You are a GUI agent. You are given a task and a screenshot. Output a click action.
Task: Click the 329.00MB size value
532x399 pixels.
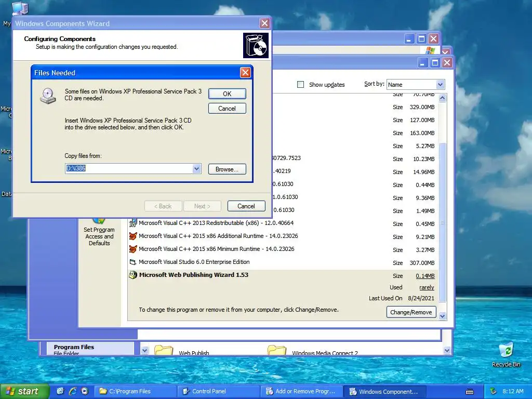click(422, 107)
